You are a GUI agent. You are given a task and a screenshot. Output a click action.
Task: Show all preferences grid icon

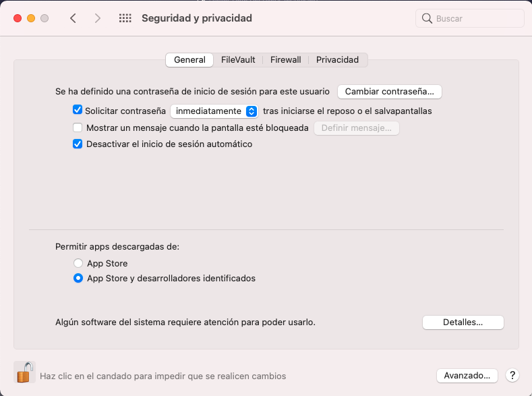(125, 18)
